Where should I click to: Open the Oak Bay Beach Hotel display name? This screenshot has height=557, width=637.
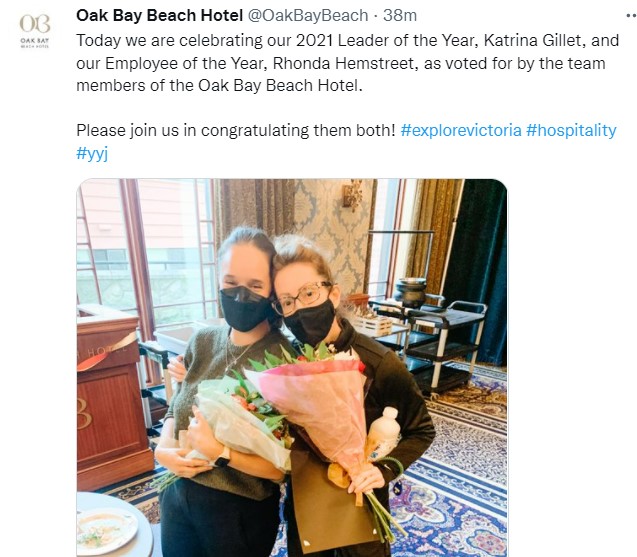coord(160,16)
